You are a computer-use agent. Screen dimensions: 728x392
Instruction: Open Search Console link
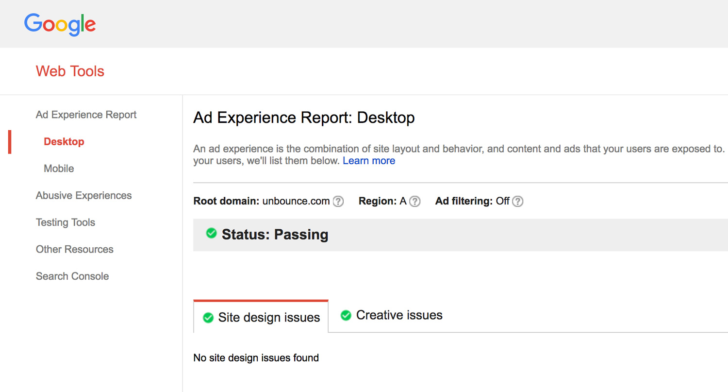72,276
